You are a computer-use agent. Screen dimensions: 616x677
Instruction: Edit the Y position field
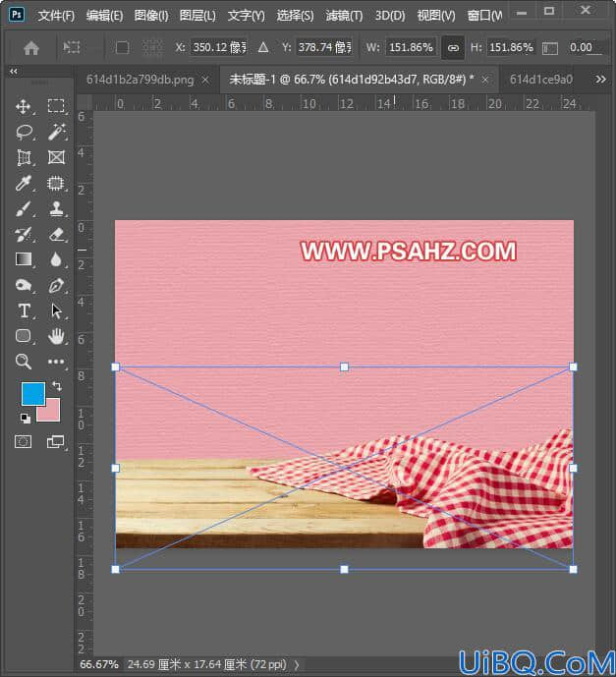click(x=324, y=47)
